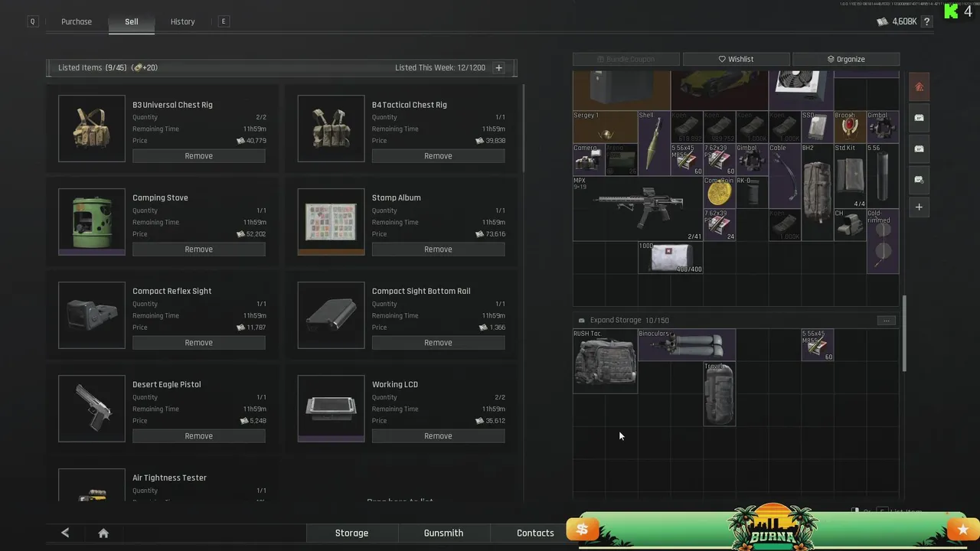Click the listed items panel scrollbar
The image size is (980, 551).
pos(524,129)
